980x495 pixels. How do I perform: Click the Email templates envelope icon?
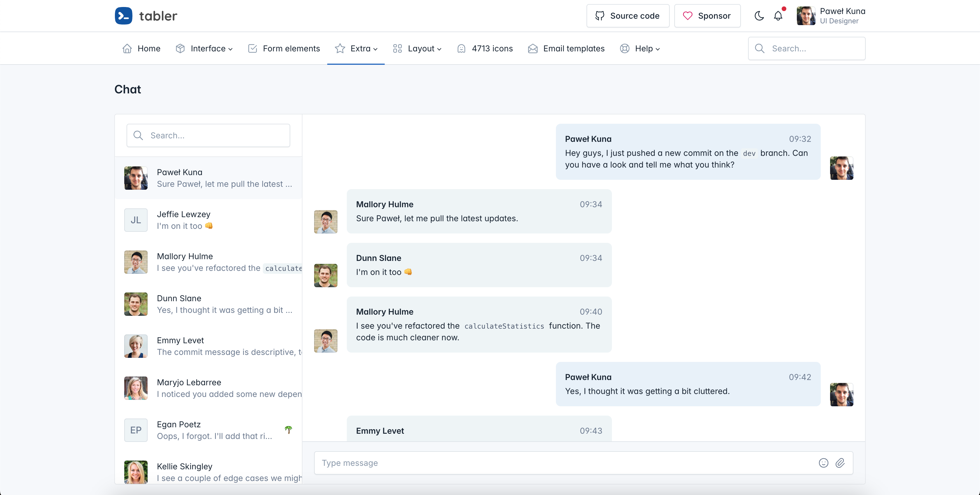(x=533, y=48)
